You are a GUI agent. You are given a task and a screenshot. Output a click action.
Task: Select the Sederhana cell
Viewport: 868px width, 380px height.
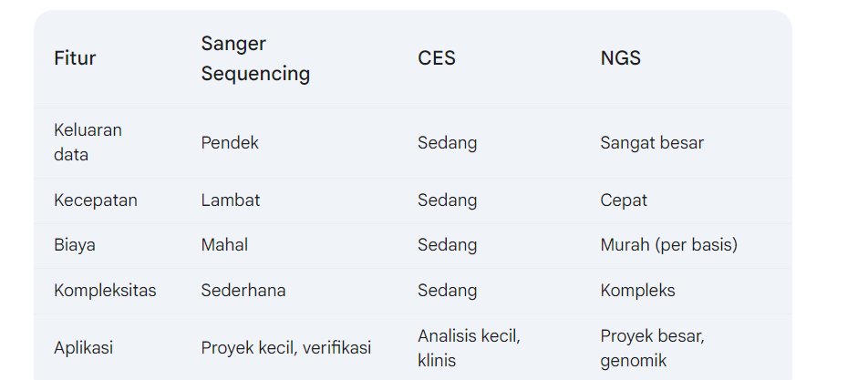tap(243, 291)
